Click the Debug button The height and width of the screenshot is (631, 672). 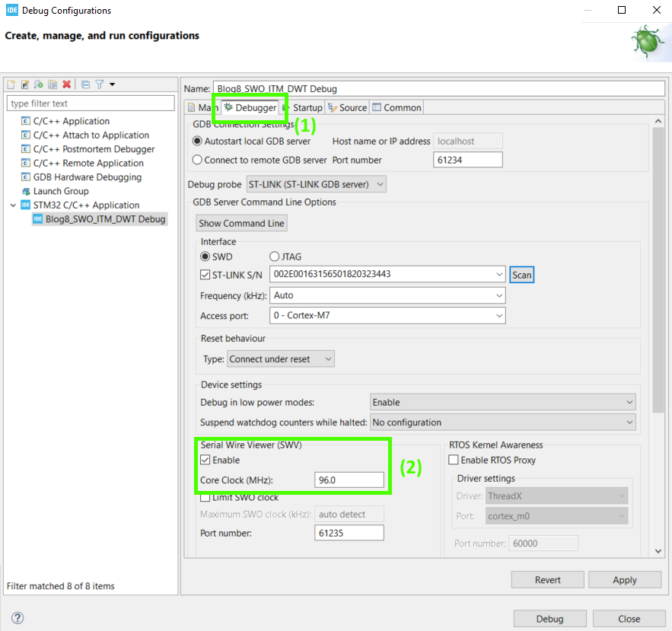tap(550, 619)
